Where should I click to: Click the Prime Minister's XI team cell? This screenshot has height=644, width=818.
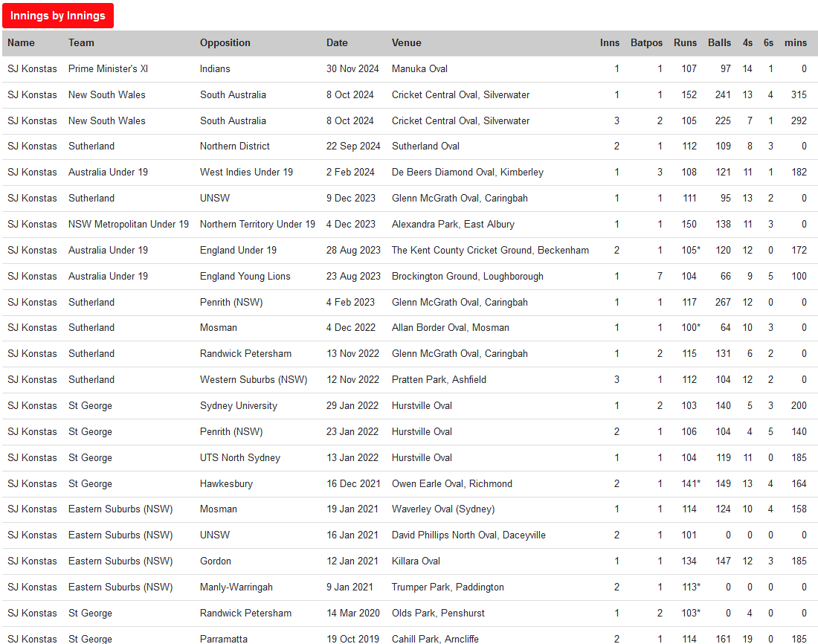(x=108, y=69)
